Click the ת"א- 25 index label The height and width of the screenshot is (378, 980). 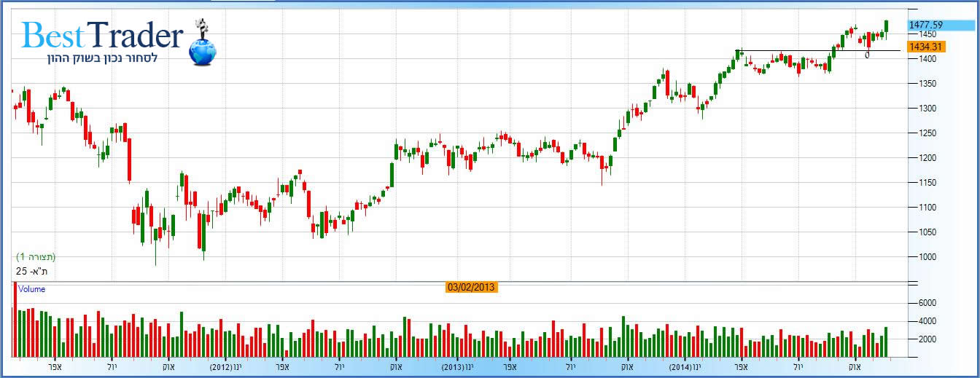(32, 271)
